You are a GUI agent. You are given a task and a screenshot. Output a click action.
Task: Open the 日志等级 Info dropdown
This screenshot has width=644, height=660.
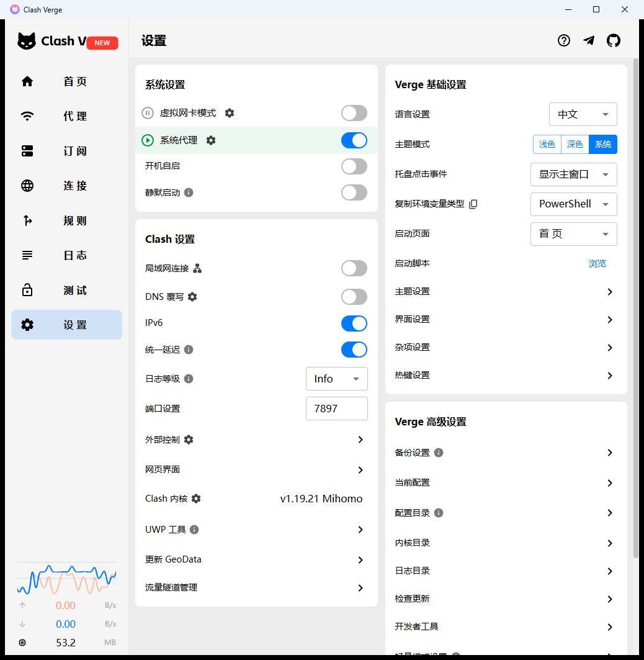[336, 379]
